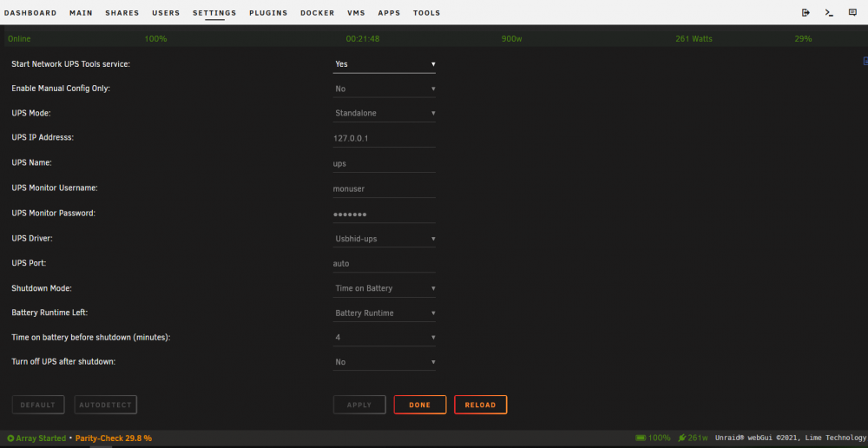Click the Apply button
This screenshot has height=448, width=868.
coord(359,405)
